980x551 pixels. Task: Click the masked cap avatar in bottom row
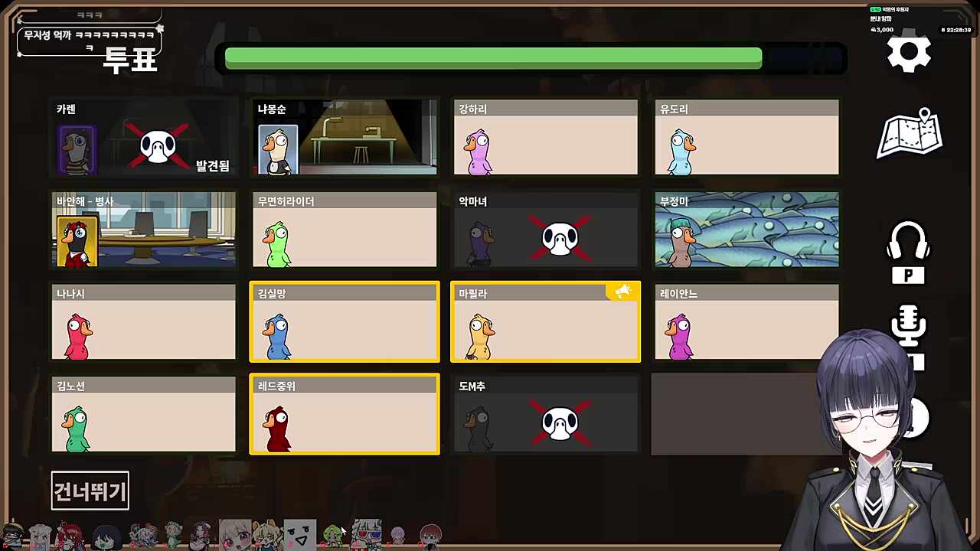[13, 534]
